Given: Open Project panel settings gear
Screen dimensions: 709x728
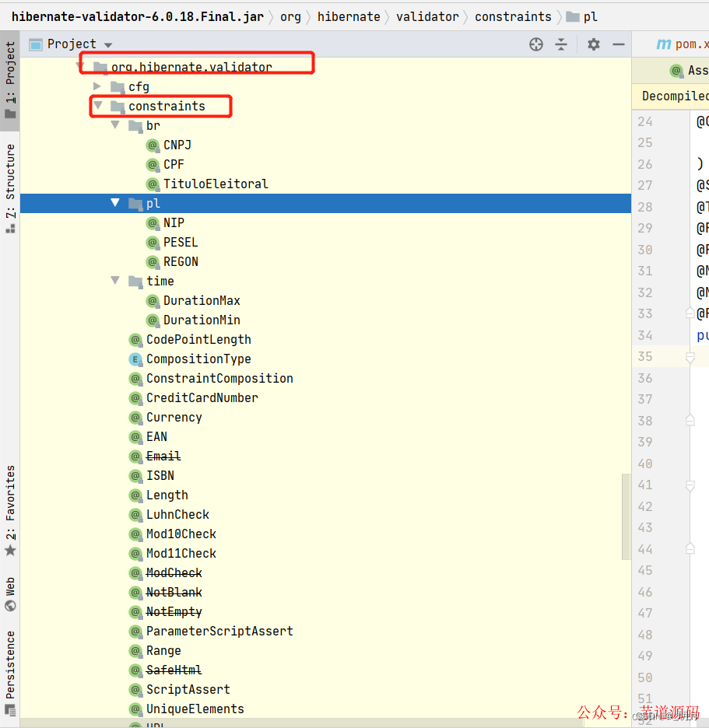Looking at the screenshot, I should [593, 44].
